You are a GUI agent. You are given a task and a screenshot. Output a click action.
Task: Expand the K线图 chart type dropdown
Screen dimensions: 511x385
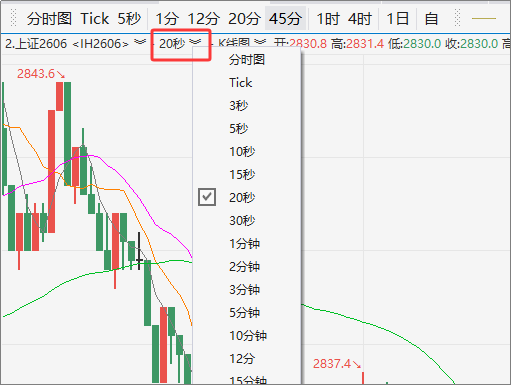(x=260, y=42)
